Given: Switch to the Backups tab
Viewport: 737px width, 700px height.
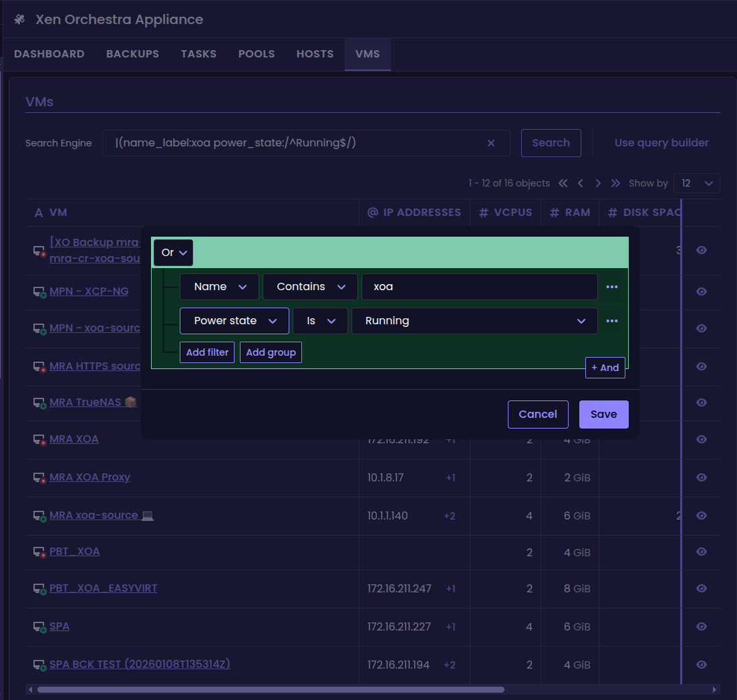Looking at the screenshot, I should 132,54.
